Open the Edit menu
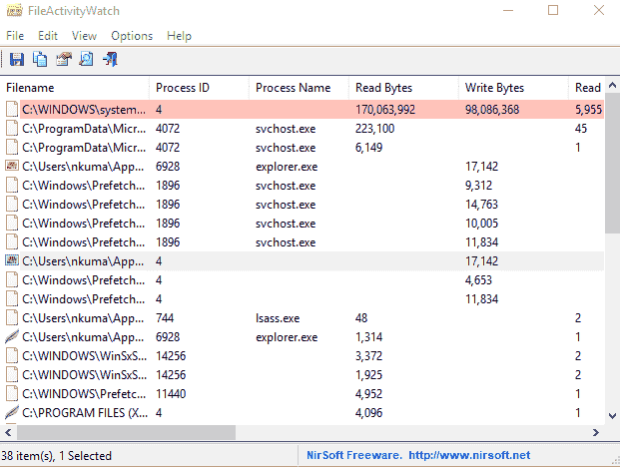Screen dimensions: 620x467 [48, 36]
